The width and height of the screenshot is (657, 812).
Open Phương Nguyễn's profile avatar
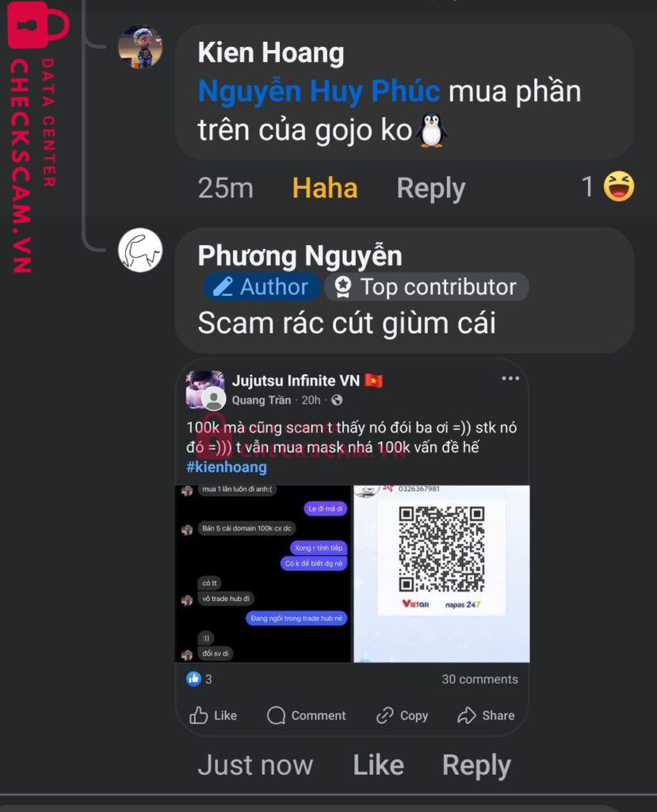140,250
